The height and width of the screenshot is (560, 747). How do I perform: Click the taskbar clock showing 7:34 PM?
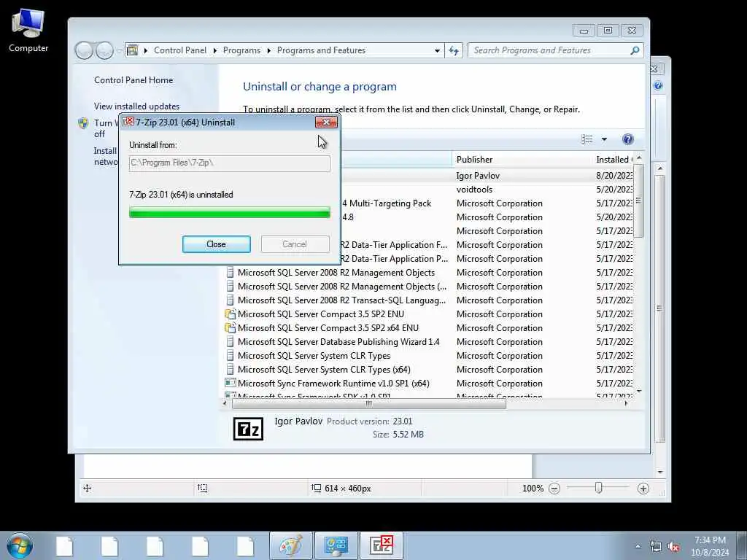(710, 546)
